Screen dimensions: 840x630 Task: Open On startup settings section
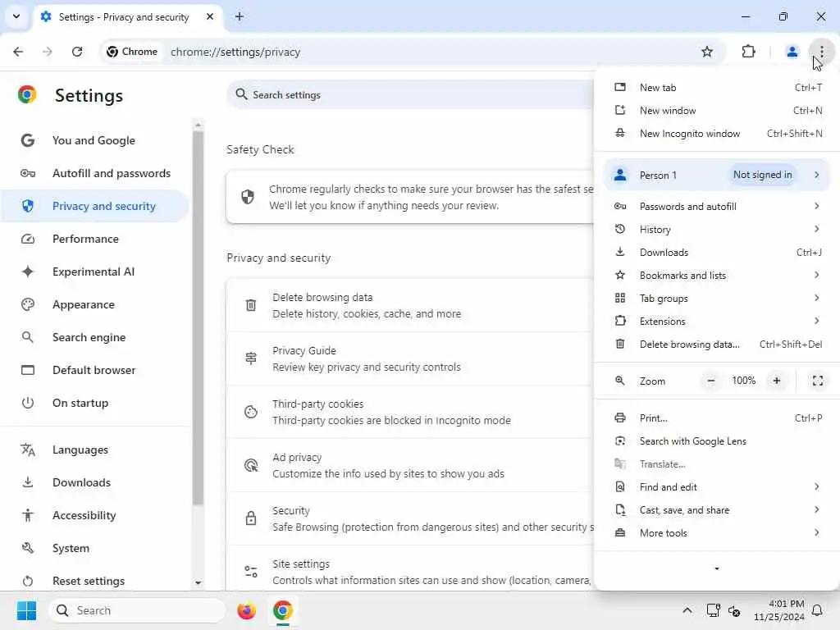click(95, 403)
